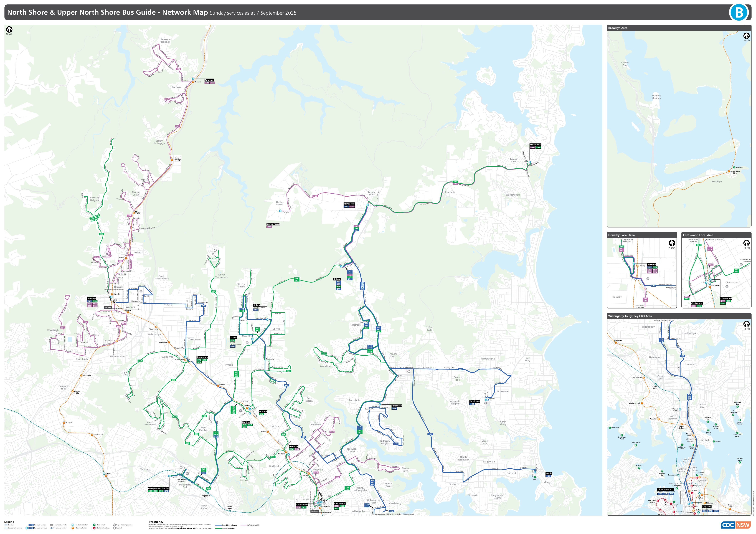Open the www.transportnsw.info link
Viewport: 756px width, 534px height.
[186, 528]
